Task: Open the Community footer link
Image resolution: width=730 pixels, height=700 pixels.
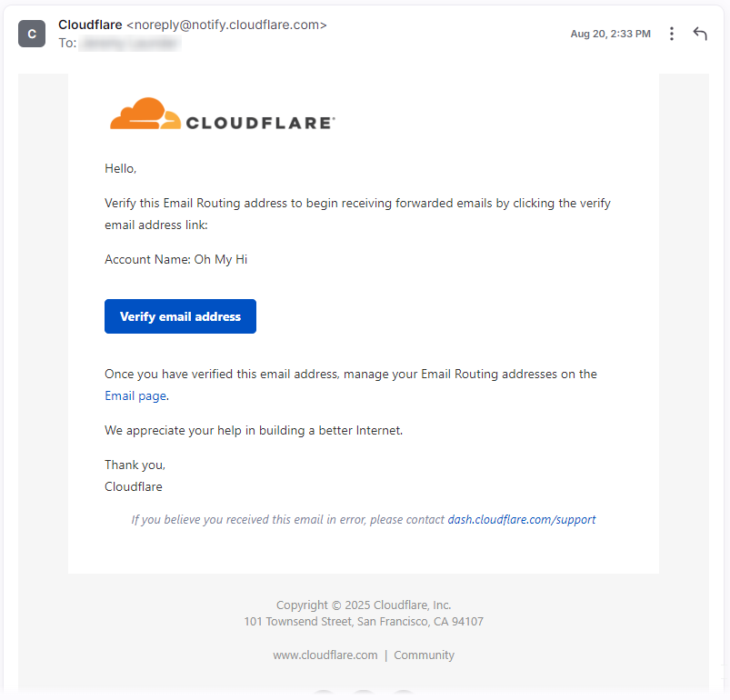Action: coord(424,655)
